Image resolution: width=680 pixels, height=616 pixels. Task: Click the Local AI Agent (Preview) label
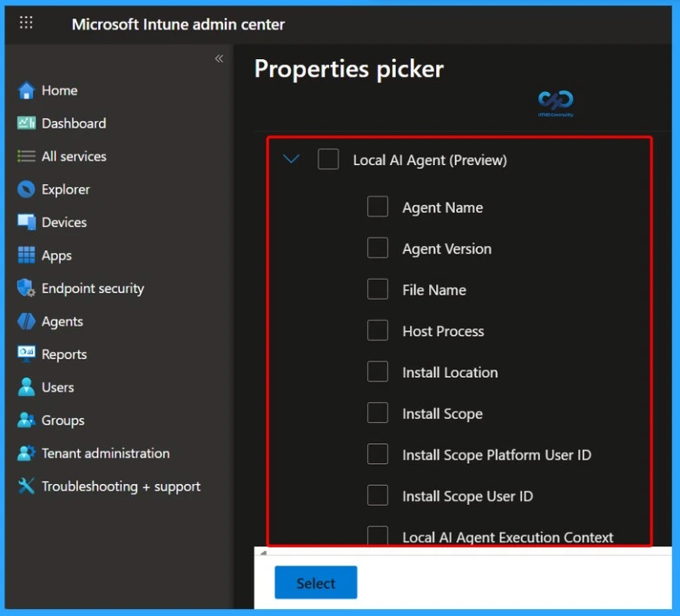[430, 160]
